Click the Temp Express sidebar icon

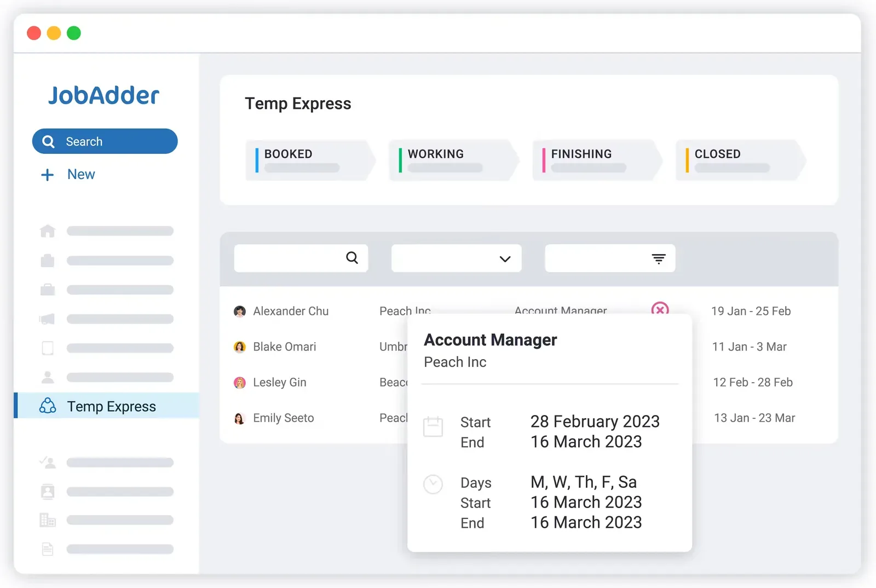click(48, 406)
